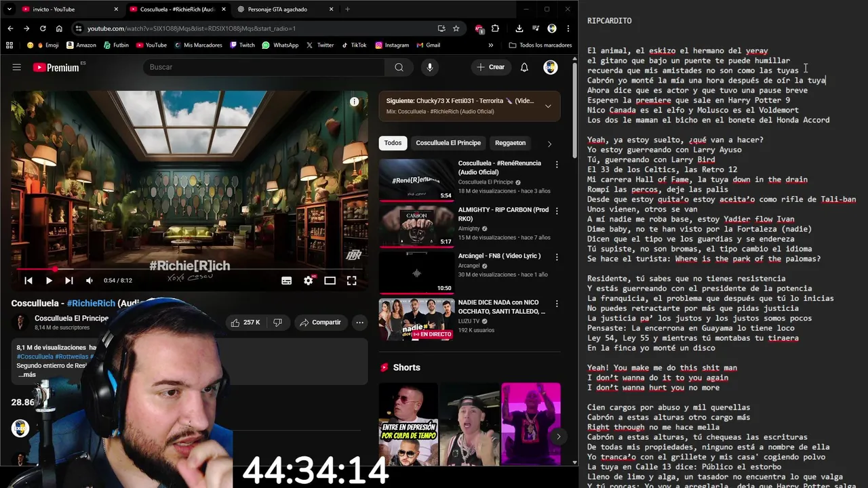Show hidden bookmarks chevron
The image size is (868, 488).
[491, 45]
